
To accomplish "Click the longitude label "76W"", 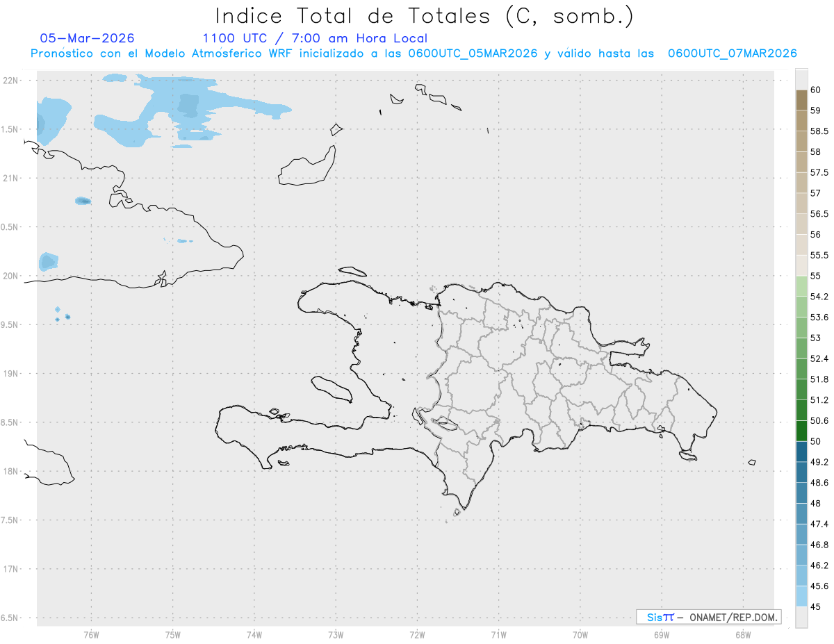I will tap(91, 634).
